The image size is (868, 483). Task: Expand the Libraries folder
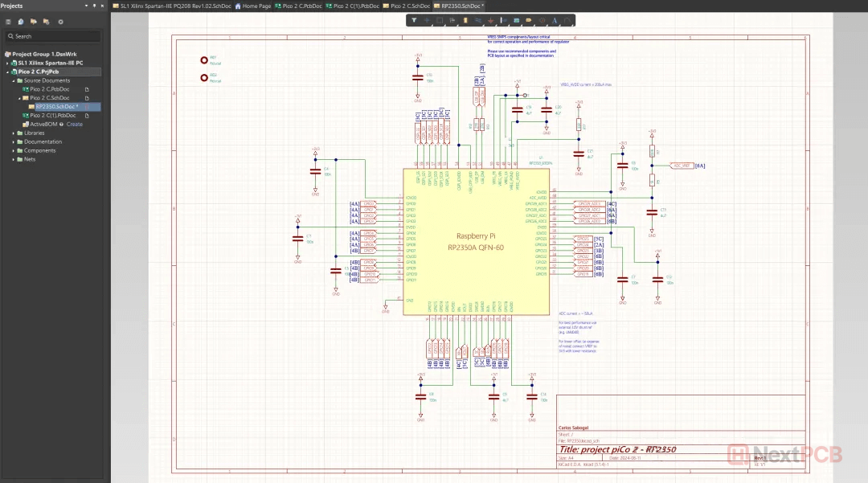pos(13,133)
